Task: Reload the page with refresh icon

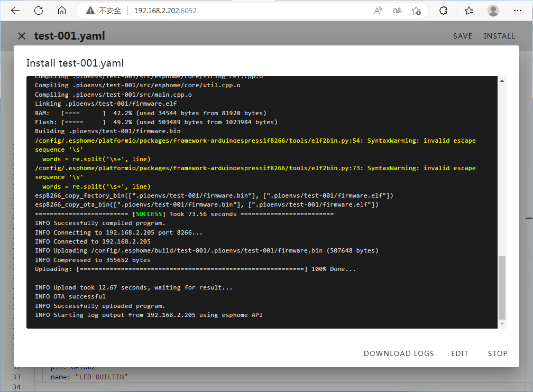Action: pyautogui.click(x=39, y=11)
